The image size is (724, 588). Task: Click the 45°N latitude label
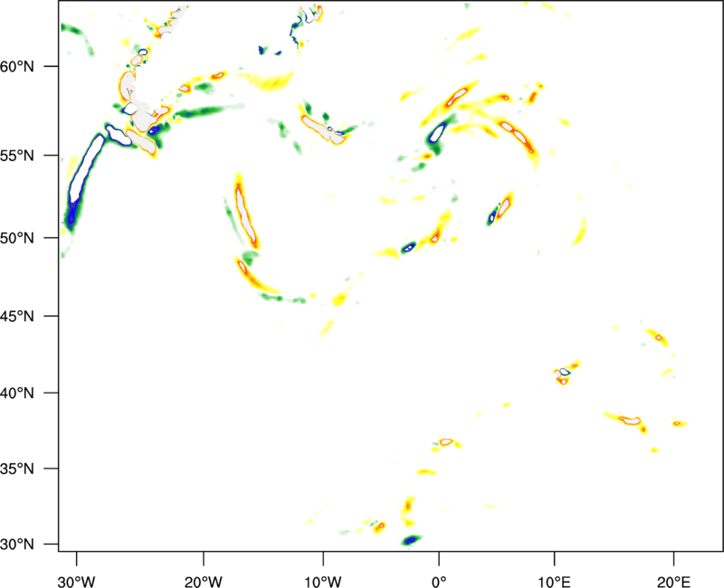click(x=17, y=317)
